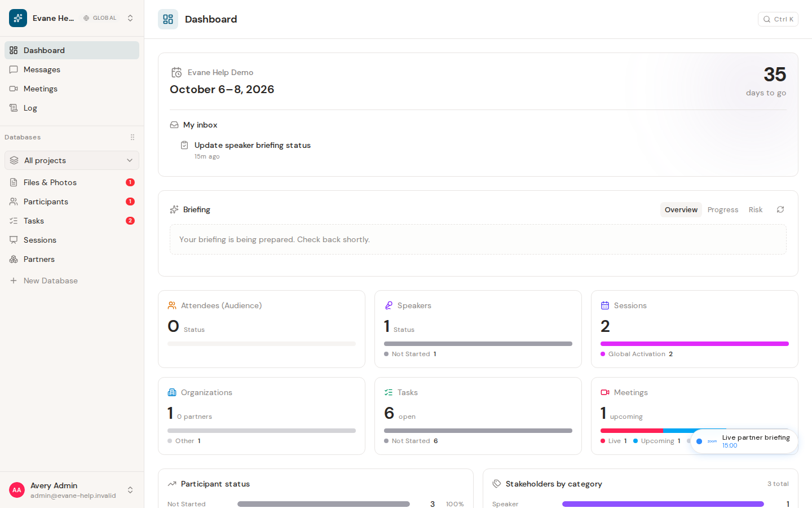Image resolution: width=812 pixels, height=508 pixels.
Task: Click the Briefing sparkle icon
Action: click(174, 209)
